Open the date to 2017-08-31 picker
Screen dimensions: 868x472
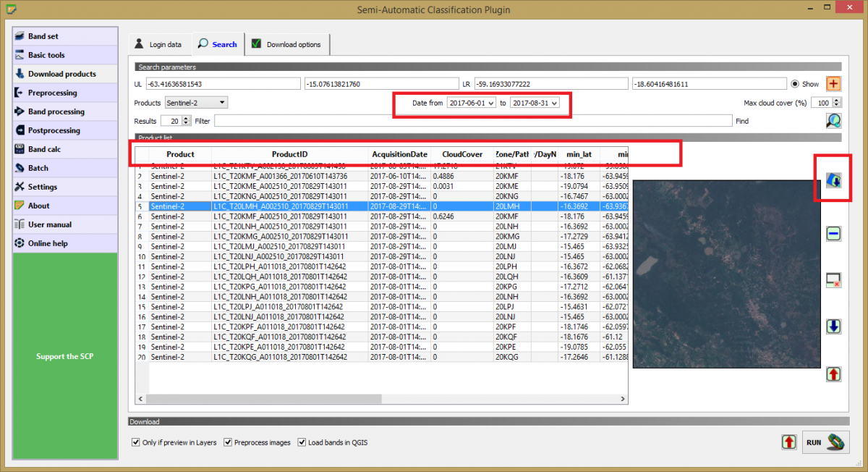tap(535, 103)
